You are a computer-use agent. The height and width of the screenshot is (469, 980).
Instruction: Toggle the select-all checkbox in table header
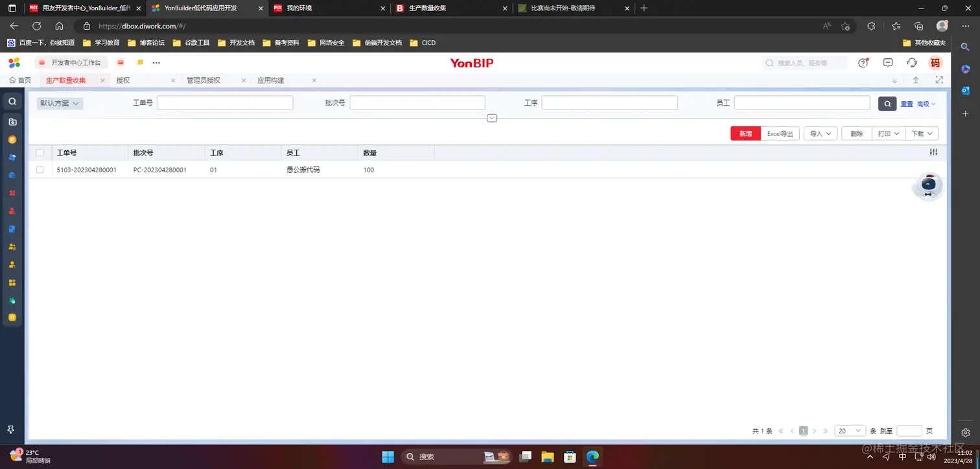click(40, 152)
